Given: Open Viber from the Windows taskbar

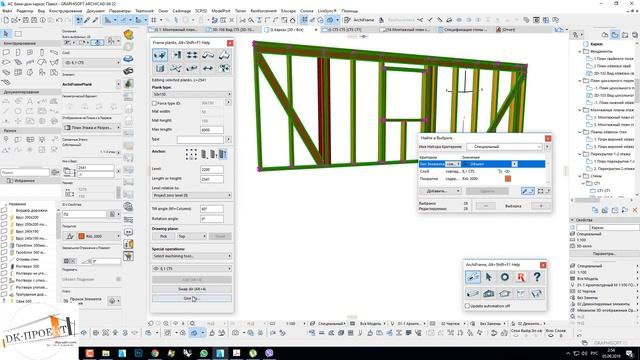Looking at the screenshot, I should tap(269, 353).
